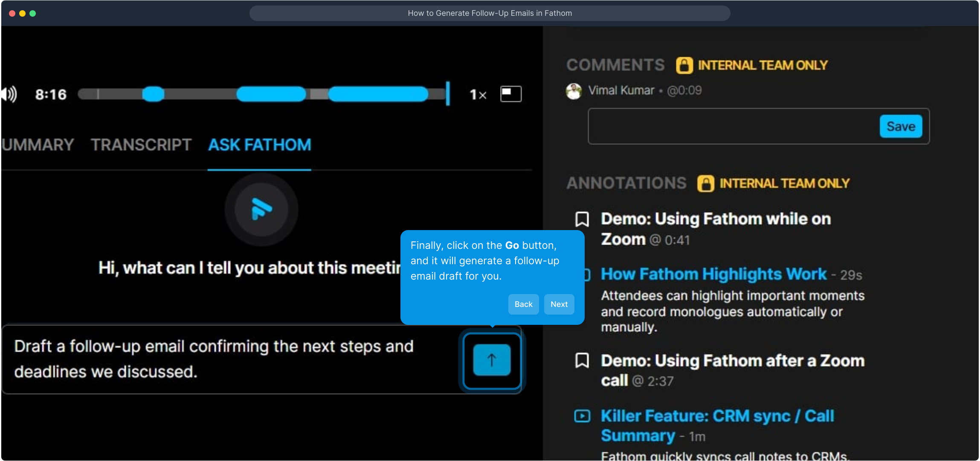Screen dimensions: 980x461
Task: Toggle picture-in-picture mode icon
Action: (511, 94)
